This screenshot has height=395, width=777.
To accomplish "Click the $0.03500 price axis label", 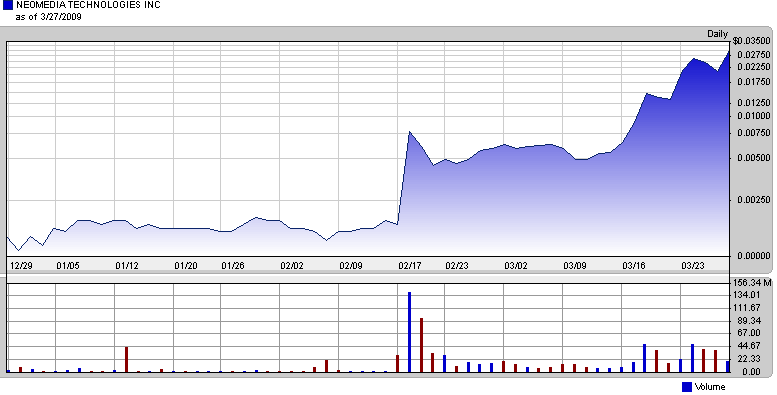I will pos(751,41).
